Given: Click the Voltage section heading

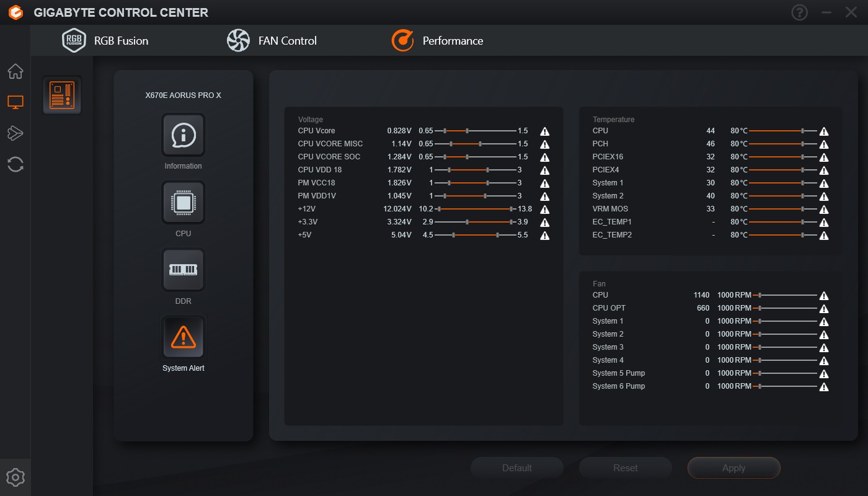Looking at the screenshot, I should click(x=311, y=120).
